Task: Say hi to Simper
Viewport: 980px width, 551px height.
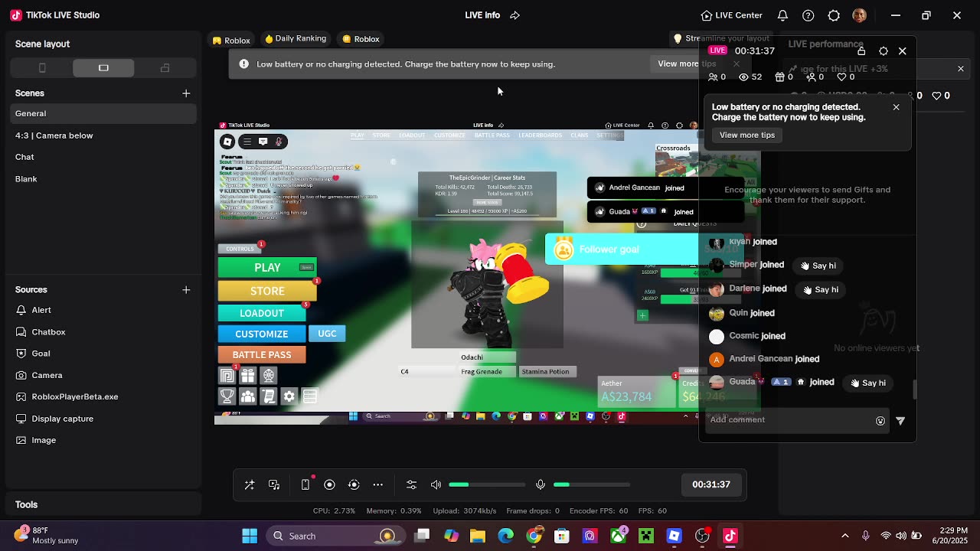Action: pos(818,266)
